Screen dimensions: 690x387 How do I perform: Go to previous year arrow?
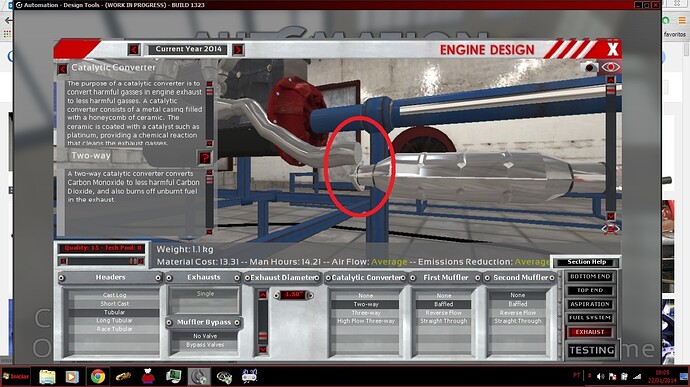click(134, 49)
